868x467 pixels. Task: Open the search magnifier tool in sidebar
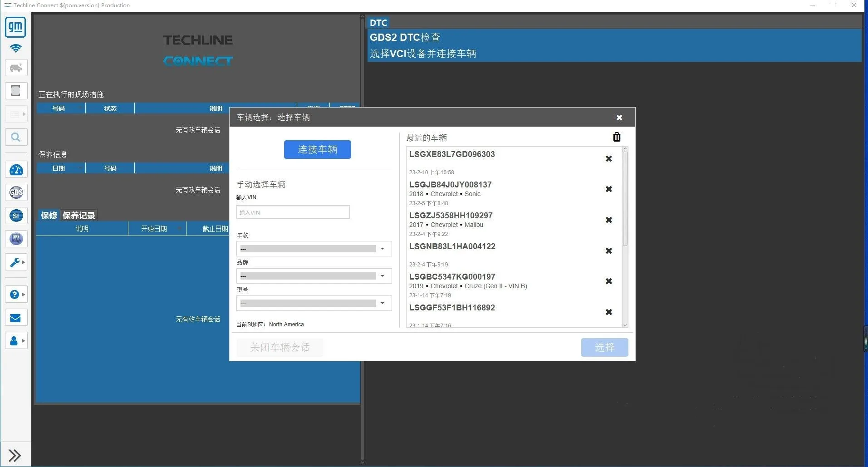16,137
